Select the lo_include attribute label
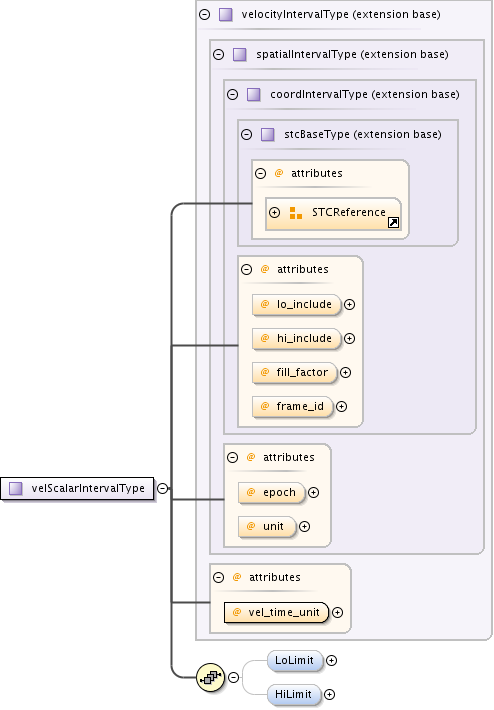Viewport: 494px width, 710px height. click(x=304, y=304)
